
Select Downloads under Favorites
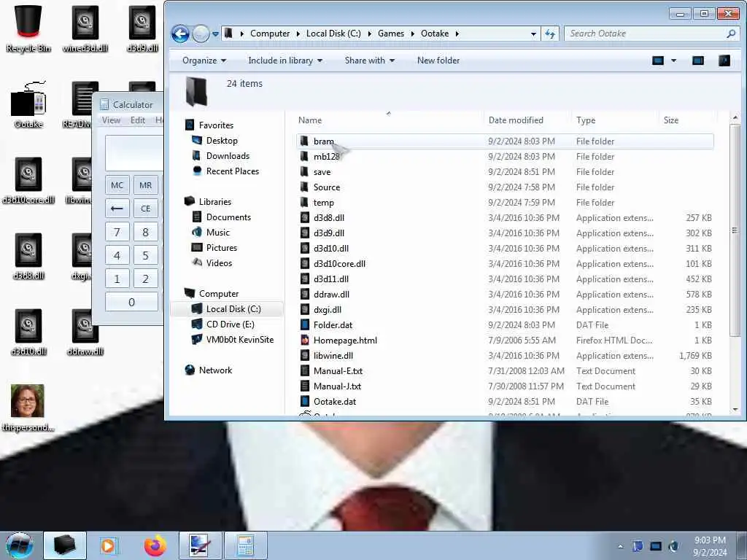(228, 156)
